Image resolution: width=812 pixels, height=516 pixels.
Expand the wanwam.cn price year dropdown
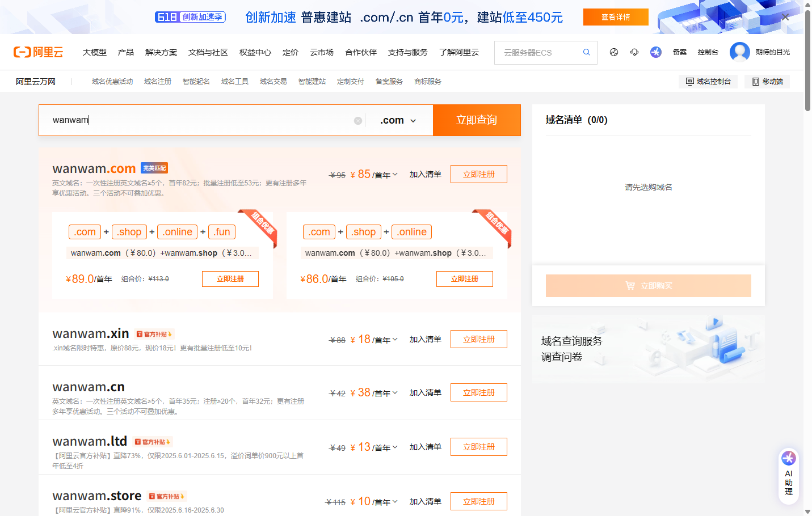click(x=395, y=393)
